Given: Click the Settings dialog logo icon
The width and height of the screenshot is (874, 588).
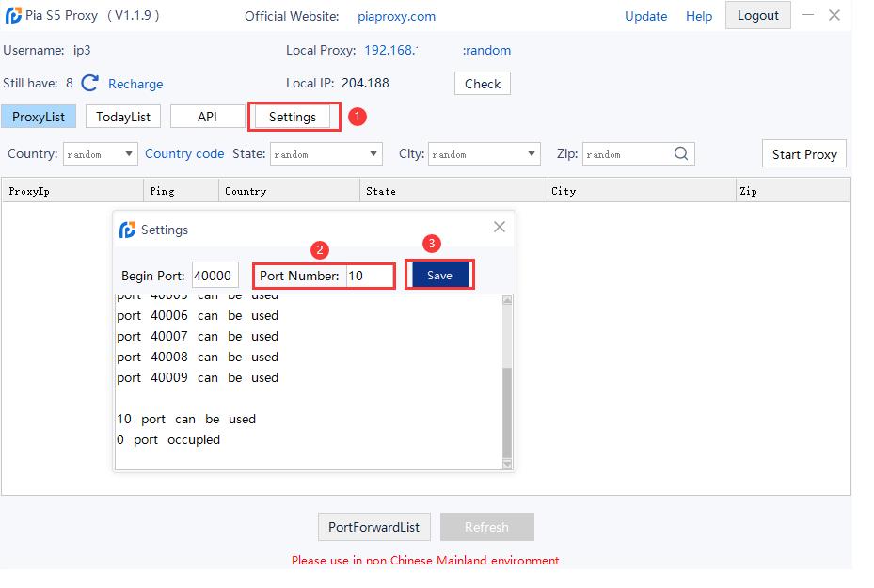Looking at the screenshot, I should [x=127, y=230].
